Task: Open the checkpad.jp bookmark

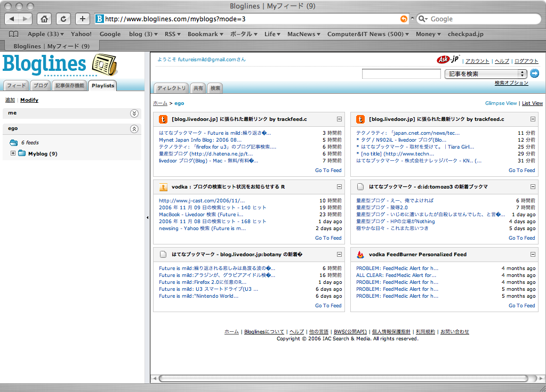Action: point(465,34)
